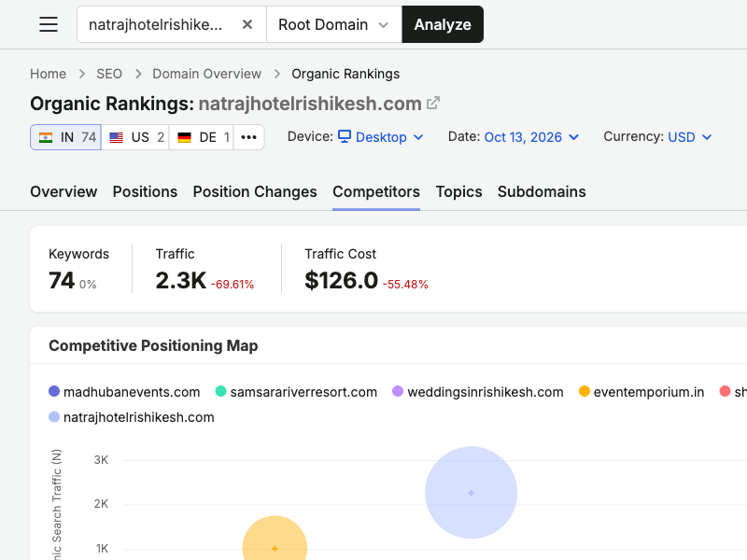The height and width of the screenshot is (560, 747).
Task: Switch to the Positions tab
Action: [145, 191]
